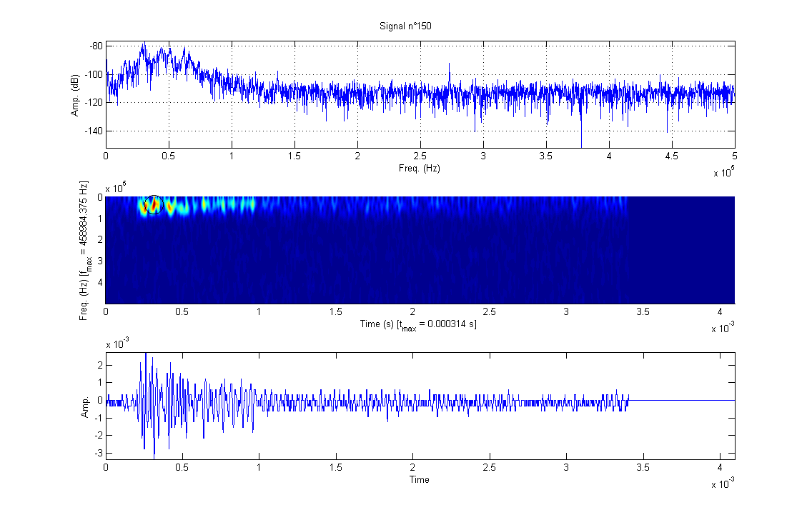Click the "x 10^5" exponent above the spectrogram

pos(117,189)
